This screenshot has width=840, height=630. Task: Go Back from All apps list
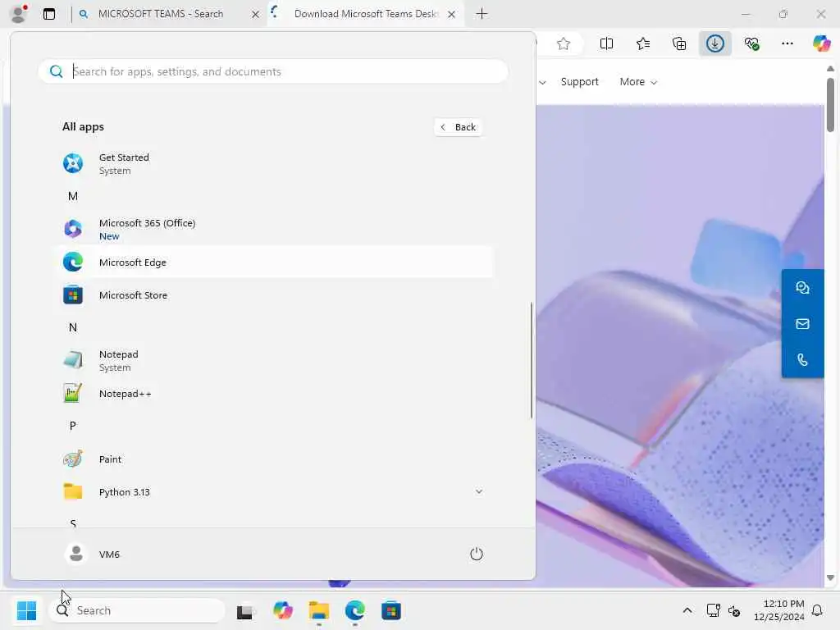point(459,127)
